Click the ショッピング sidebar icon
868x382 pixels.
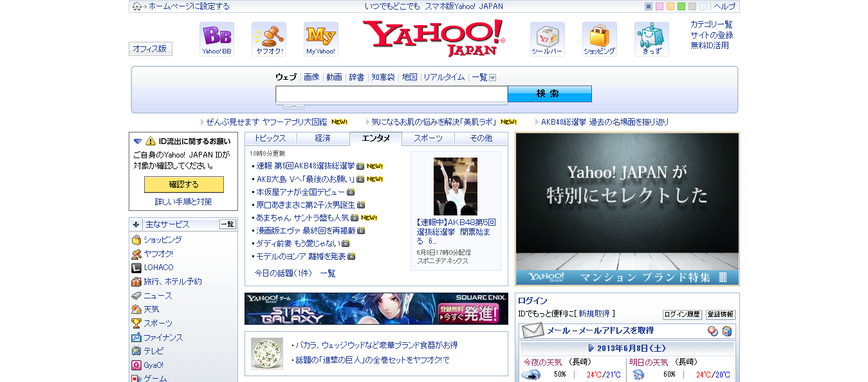pos(136,240)
